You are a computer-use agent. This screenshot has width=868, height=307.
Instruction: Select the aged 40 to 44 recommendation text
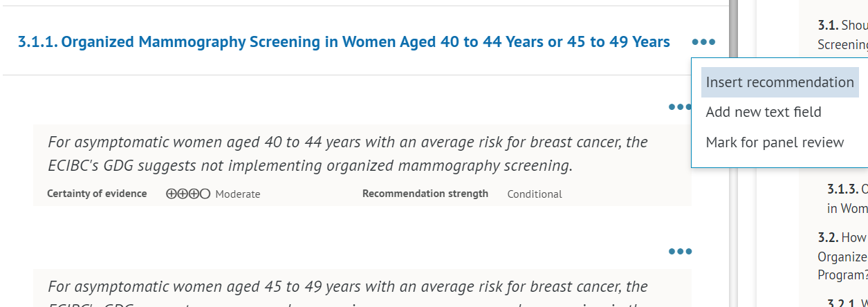(x=348, y=154)
